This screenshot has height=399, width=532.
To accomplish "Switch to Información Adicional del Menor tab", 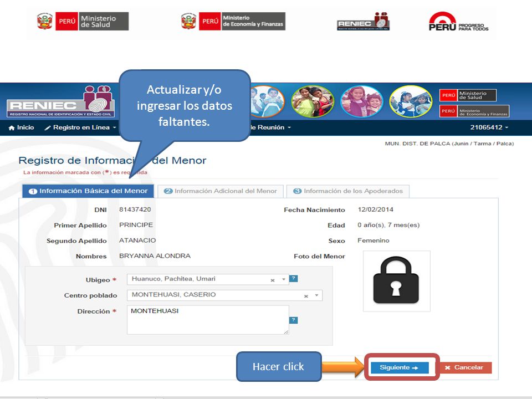I will click(220, 191).
